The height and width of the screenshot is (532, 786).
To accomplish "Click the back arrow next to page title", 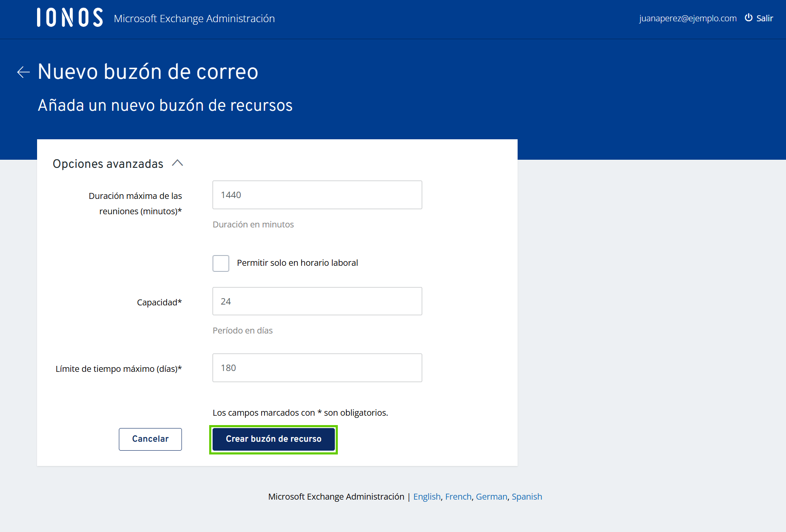I will tap(23, 72).
